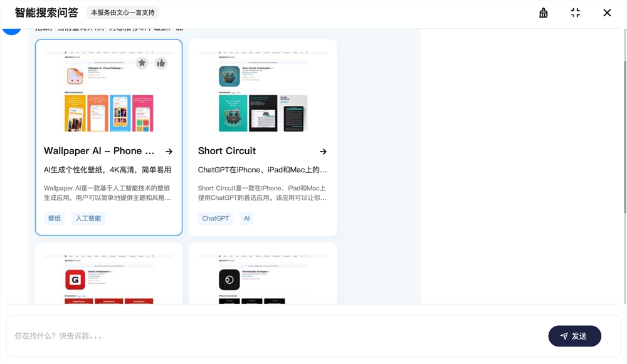
Task: Select the ChatGPT tag
Action: pos(216,218)
